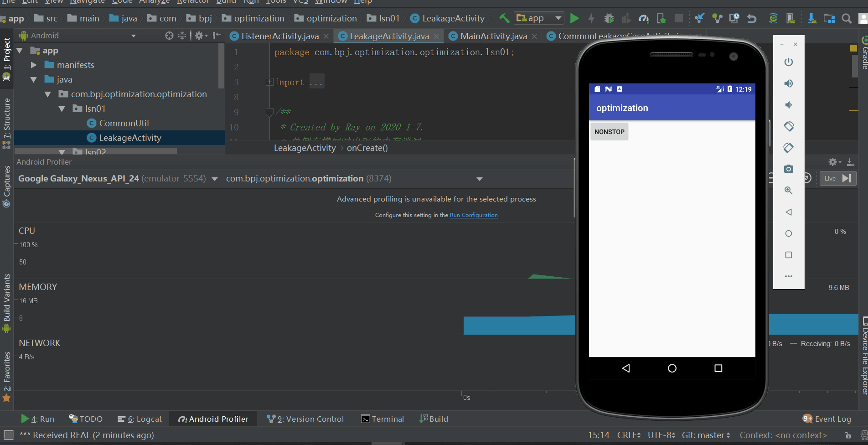Screen dimensions: 868x445
Task: Open the SDK Manager download icon
Action: (x=812, y=18)
